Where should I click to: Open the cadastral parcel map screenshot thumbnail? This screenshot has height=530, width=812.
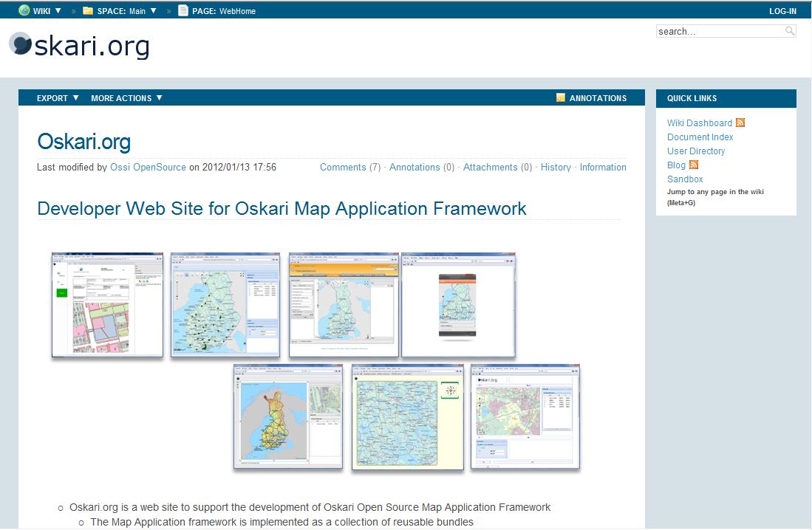point(107,304)
